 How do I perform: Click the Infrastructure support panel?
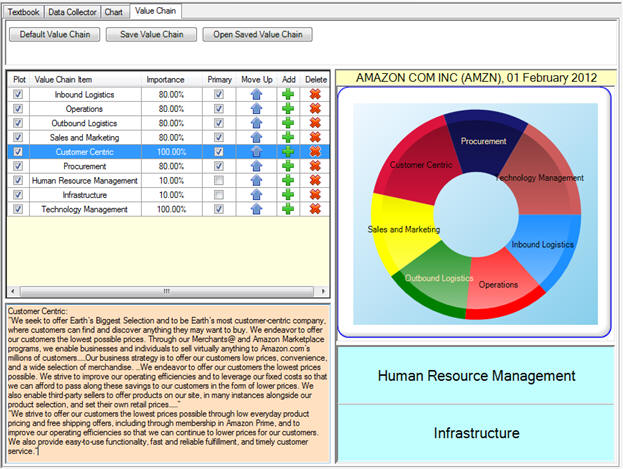pyautogui.click(x=476, y=433)
